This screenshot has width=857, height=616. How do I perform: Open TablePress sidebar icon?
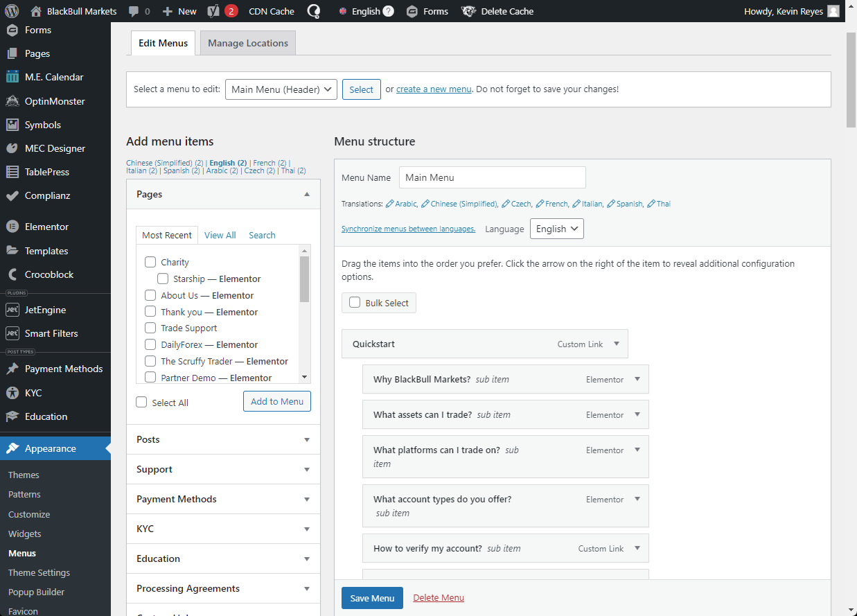(x=12, y=172)
